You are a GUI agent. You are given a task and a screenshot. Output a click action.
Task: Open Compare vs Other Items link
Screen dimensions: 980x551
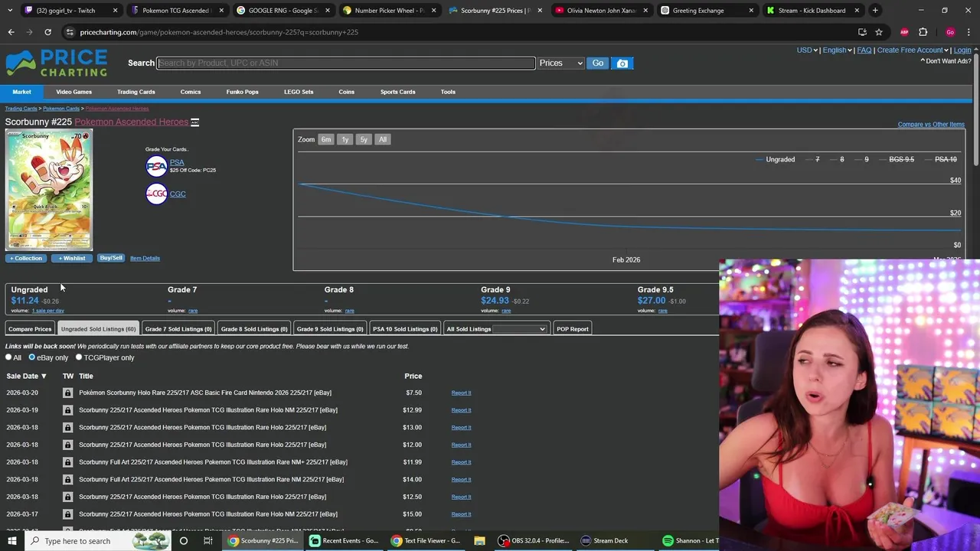coord(931,124)
